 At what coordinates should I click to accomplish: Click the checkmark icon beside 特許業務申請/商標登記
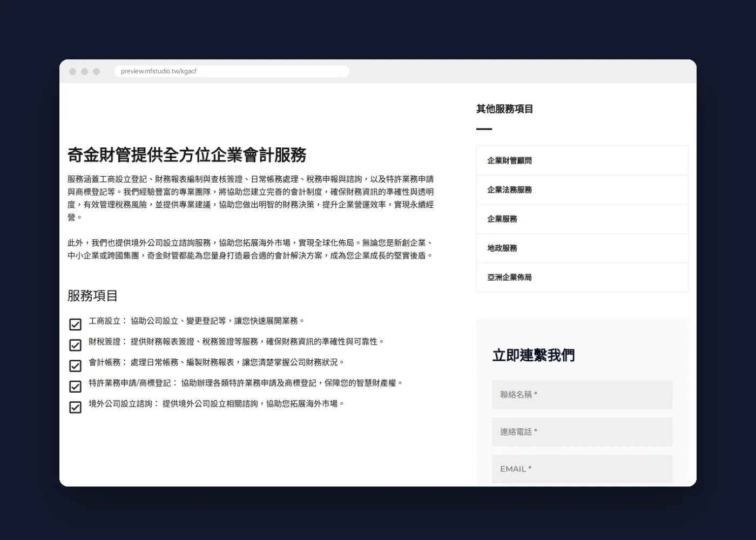point(75,386)
